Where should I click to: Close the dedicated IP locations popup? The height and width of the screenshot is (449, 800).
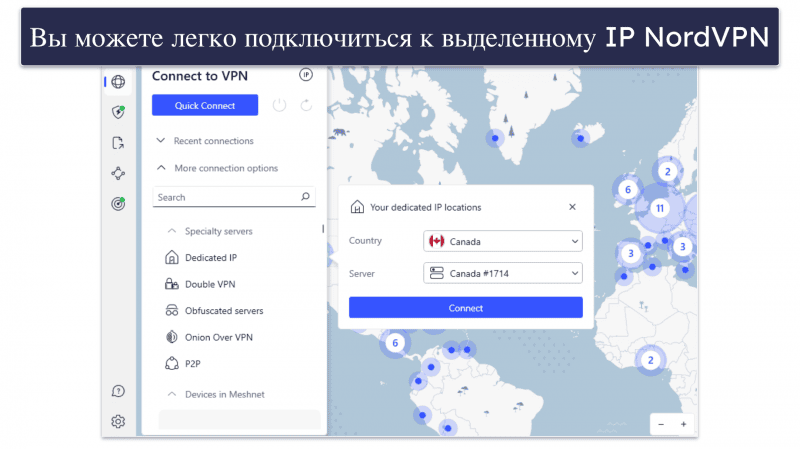point(572,207)
